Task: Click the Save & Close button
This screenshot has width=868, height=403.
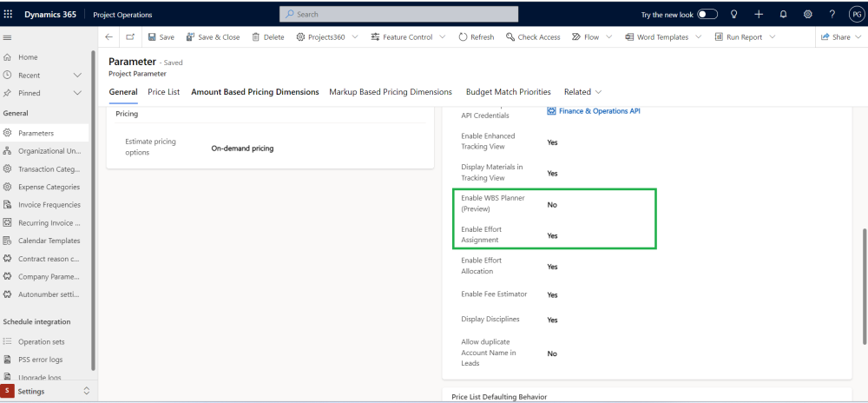Action: click(212, 37)
